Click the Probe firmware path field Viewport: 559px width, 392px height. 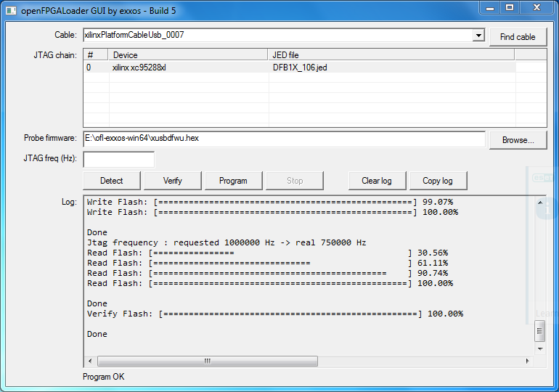pos(284,139)
